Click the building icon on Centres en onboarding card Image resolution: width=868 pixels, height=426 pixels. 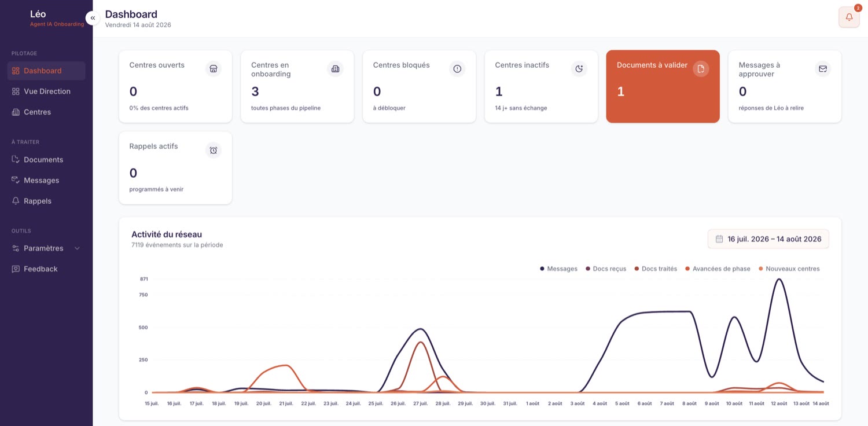tap(335, 69)
